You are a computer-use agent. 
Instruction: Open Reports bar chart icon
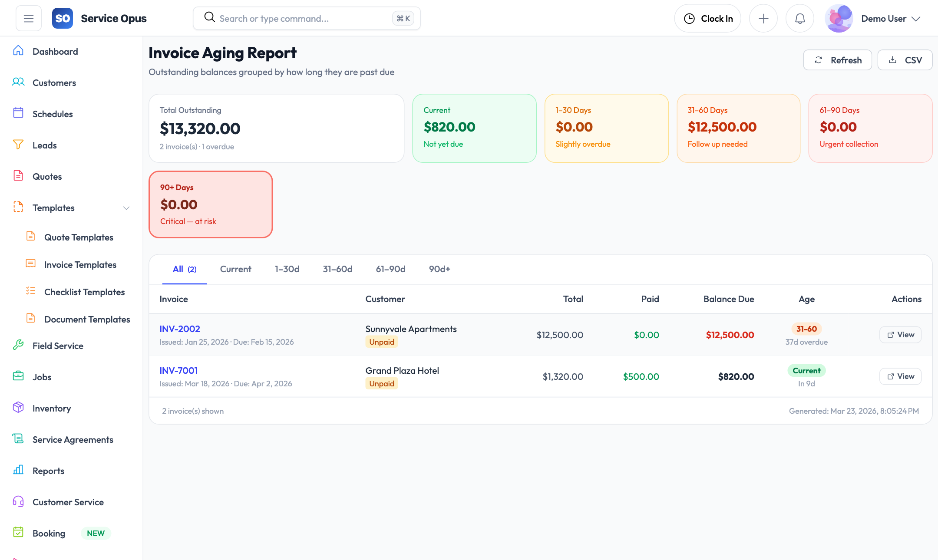(x=18, y=471)
